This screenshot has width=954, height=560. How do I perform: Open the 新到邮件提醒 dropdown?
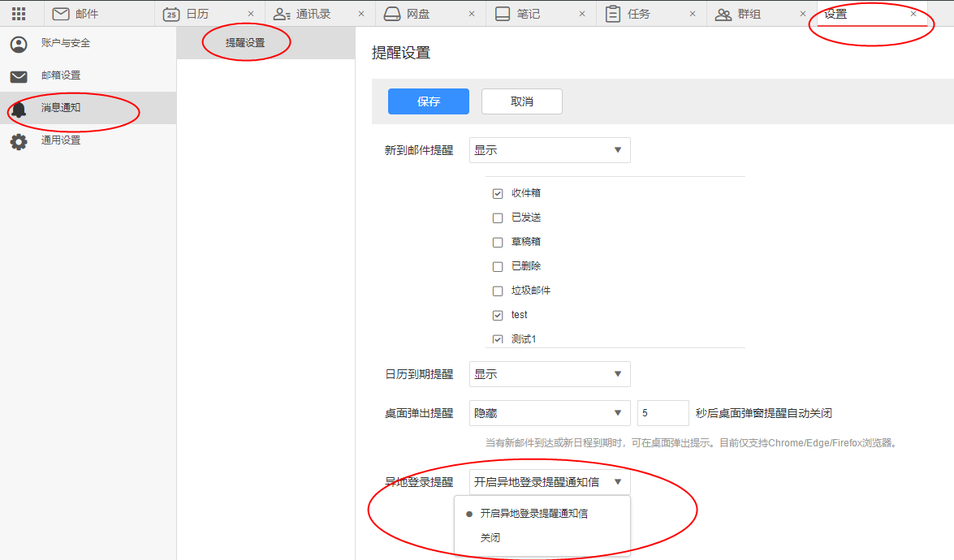550,150
